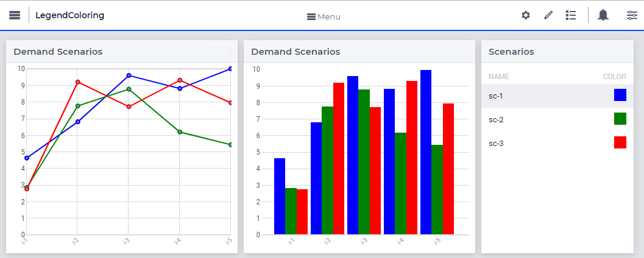
Task: Select the red line point at i-2
Action: coord(77,82)
